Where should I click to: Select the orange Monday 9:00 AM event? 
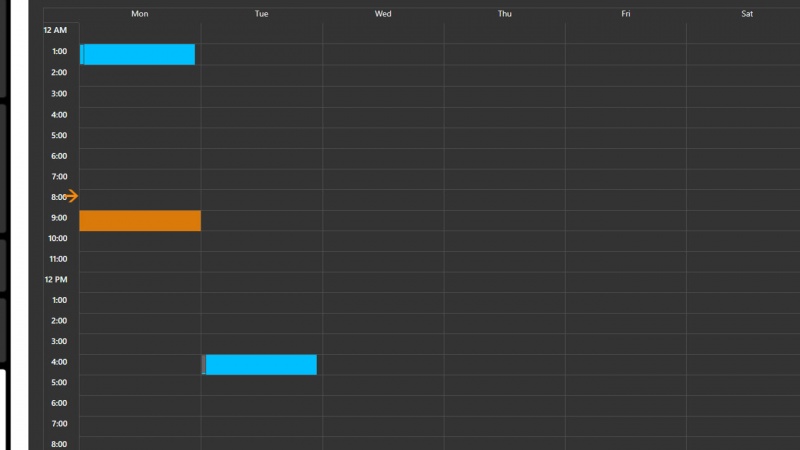tap(140, 221)
